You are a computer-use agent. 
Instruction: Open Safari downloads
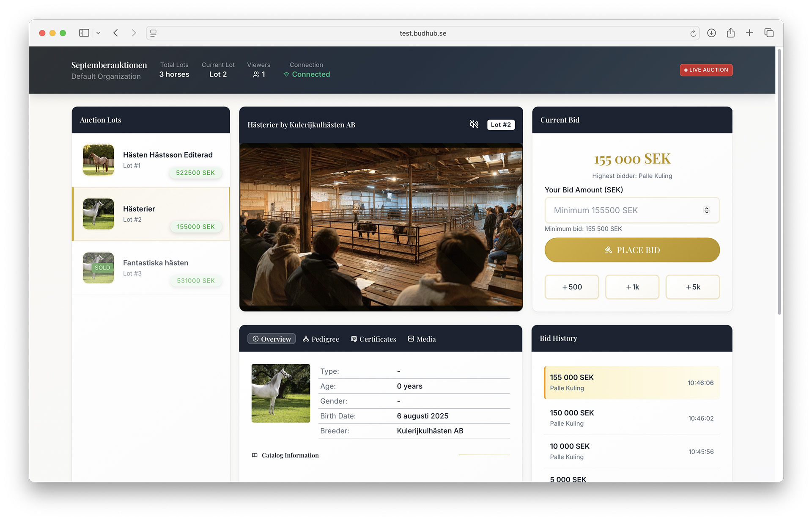[x=711, y=33]
